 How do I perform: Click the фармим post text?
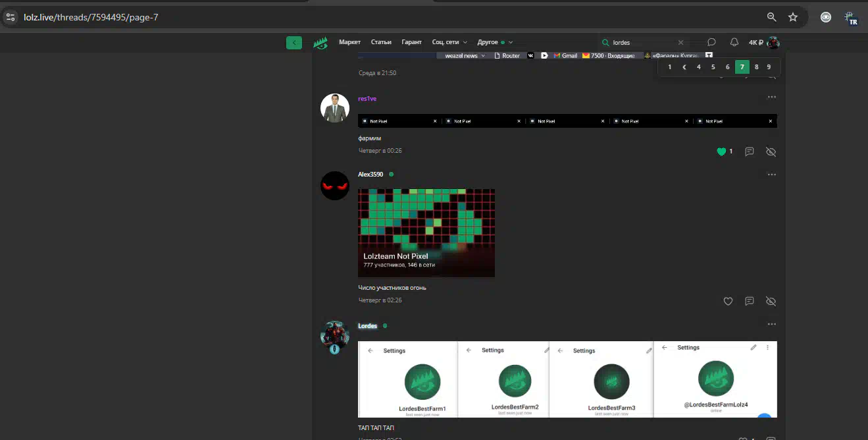(x=369, y=138)
